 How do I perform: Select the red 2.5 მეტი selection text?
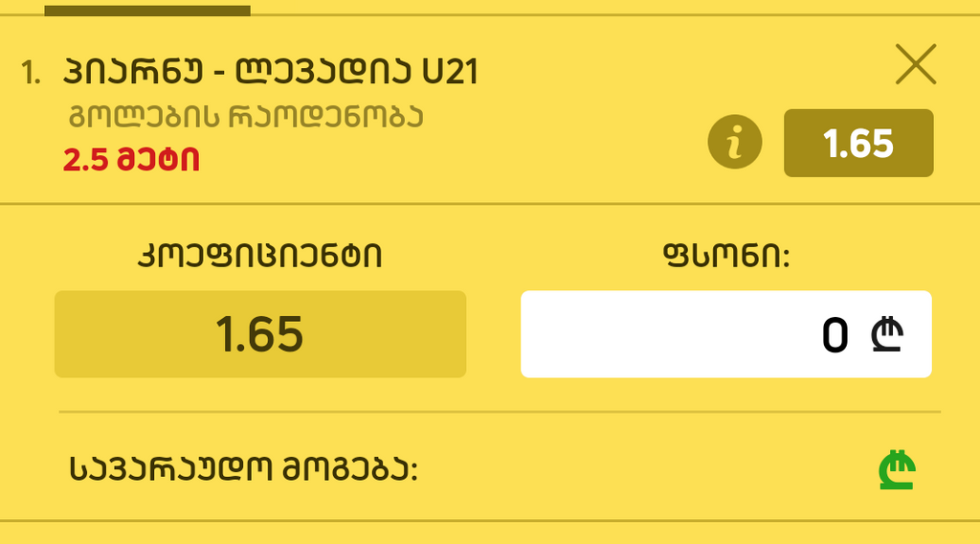pyautogui.click(x=132, y=160)
